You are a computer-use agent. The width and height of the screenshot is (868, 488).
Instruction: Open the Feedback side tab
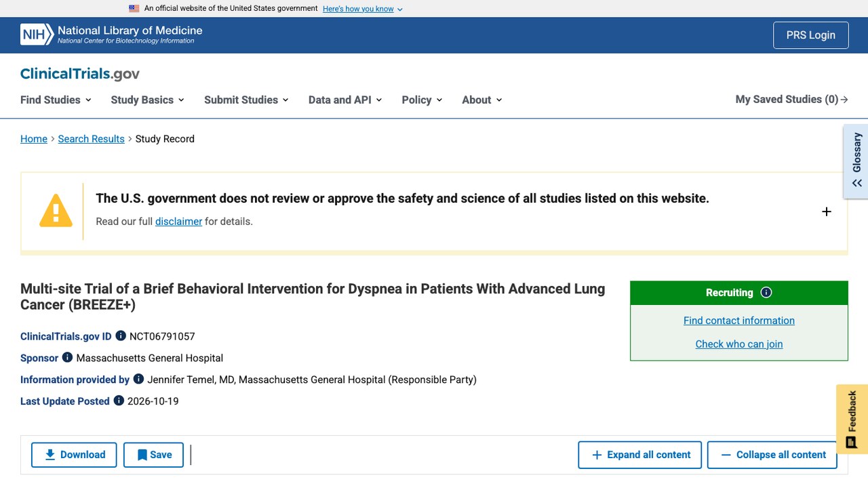point(852,420)
